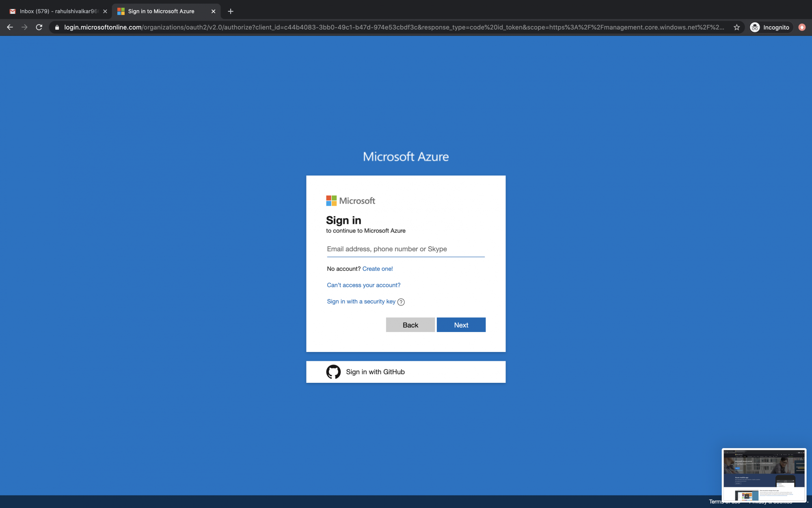This screenshot has width=812, height=508.
Task: Open a new browser tab
Action: [230, 11]
